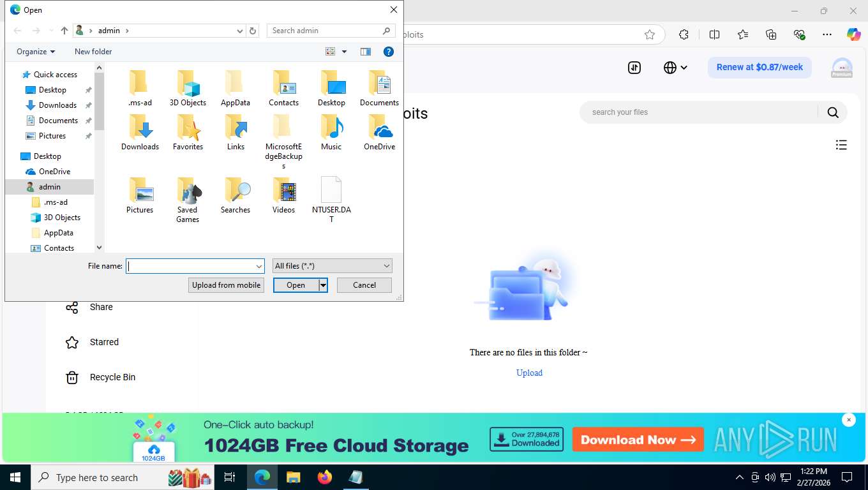
Task: Click the dialog Help question mark icon
Action: (x=388, y=52)
